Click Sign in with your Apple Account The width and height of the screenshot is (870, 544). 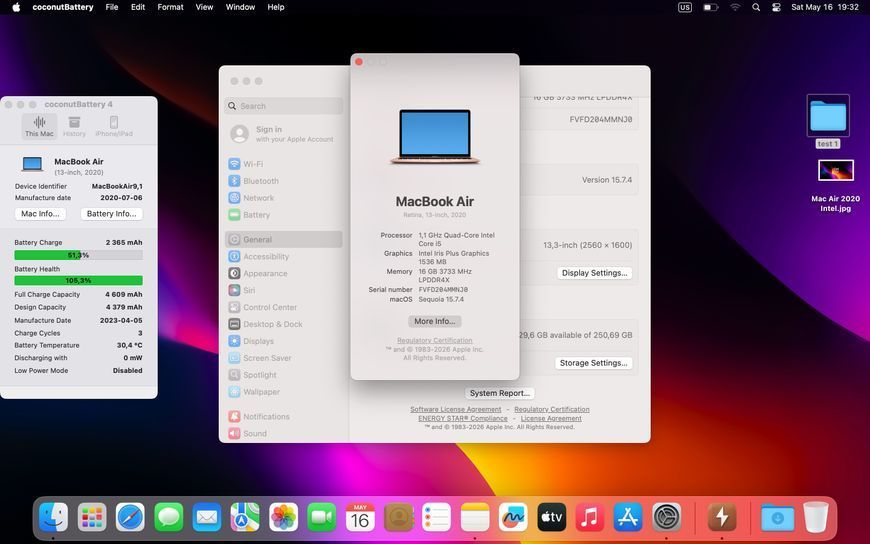(x=283, y=134)
